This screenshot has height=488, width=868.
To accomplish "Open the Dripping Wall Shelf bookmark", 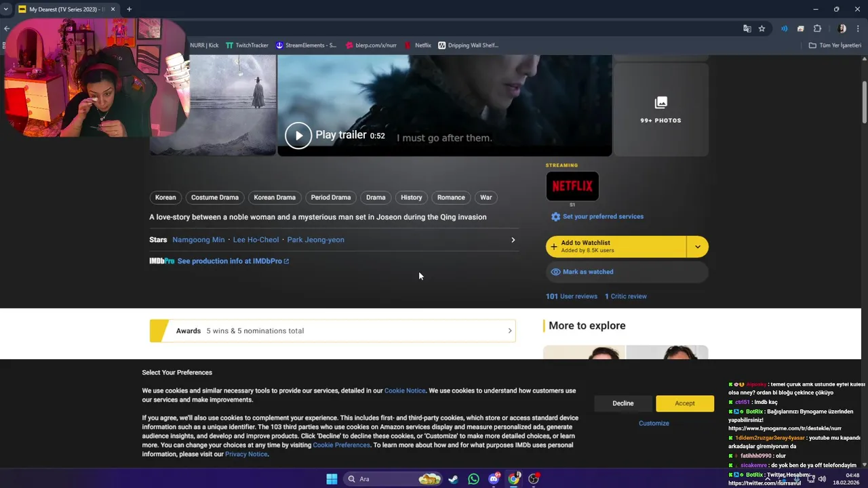I will tap(468, 45).
